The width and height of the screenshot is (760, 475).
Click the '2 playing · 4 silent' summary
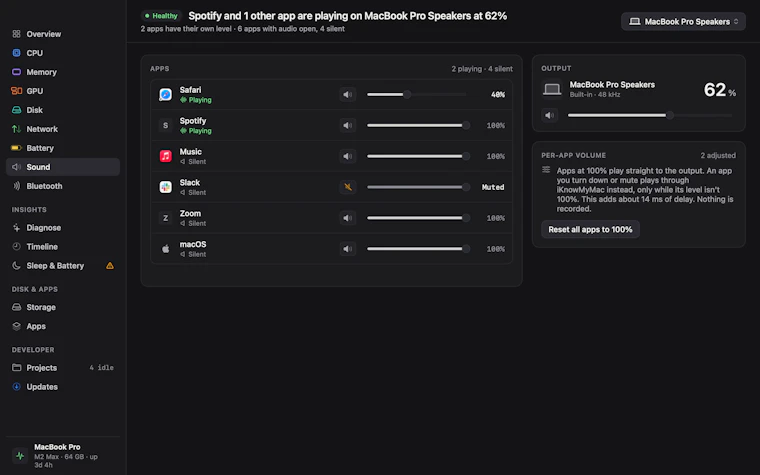click(482, 69)
